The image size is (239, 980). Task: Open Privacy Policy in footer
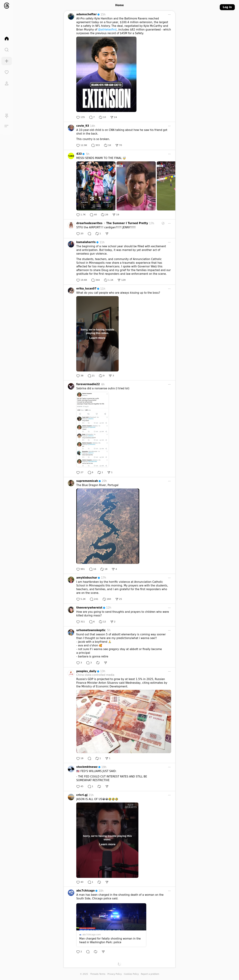click(114, 974)
